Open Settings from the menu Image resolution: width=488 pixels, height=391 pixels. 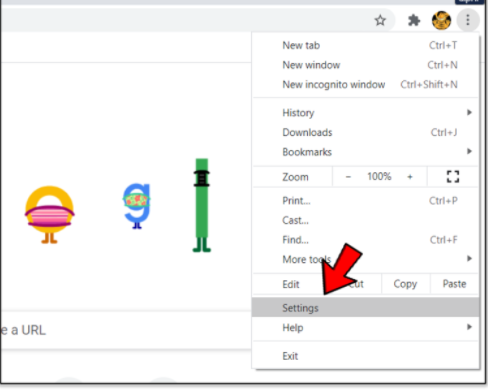click(x=366, y=308)
